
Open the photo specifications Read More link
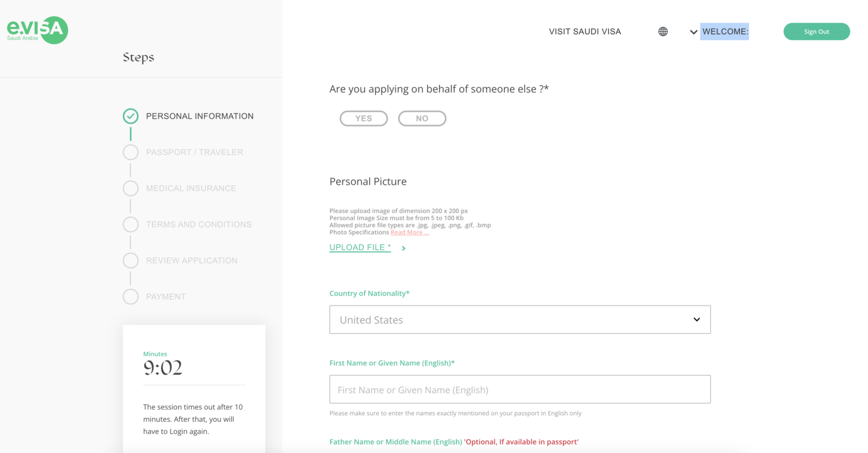click(410, 233)
